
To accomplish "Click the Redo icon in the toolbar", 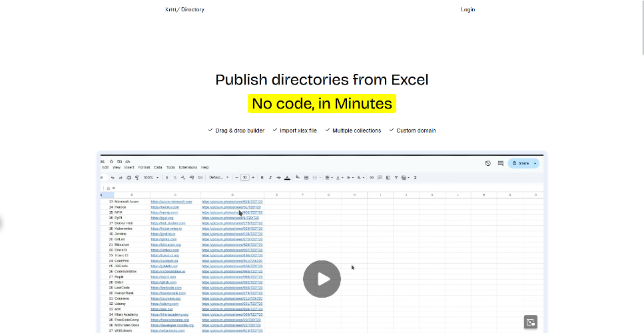I will [x=121, y=178].
